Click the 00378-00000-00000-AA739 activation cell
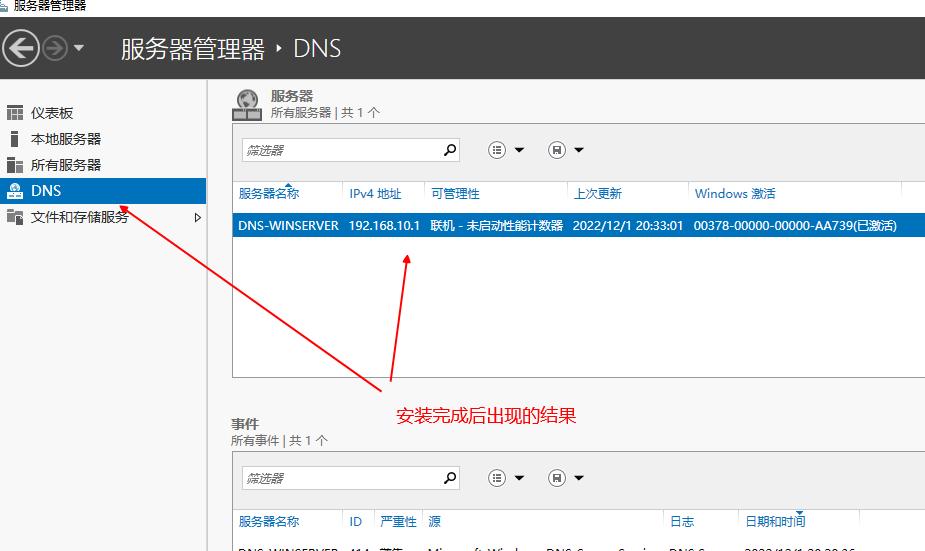925x551 pixels. [x=795, y=225]
